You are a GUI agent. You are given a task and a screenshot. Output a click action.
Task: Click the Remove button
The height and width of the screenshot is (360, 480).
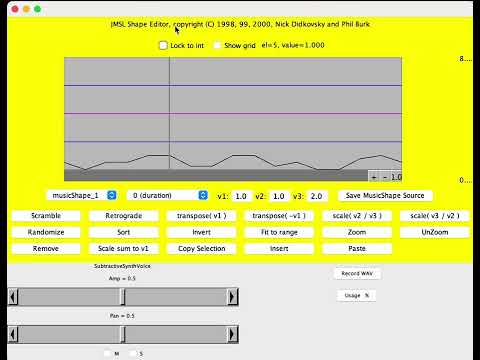(x=46, y=248)
